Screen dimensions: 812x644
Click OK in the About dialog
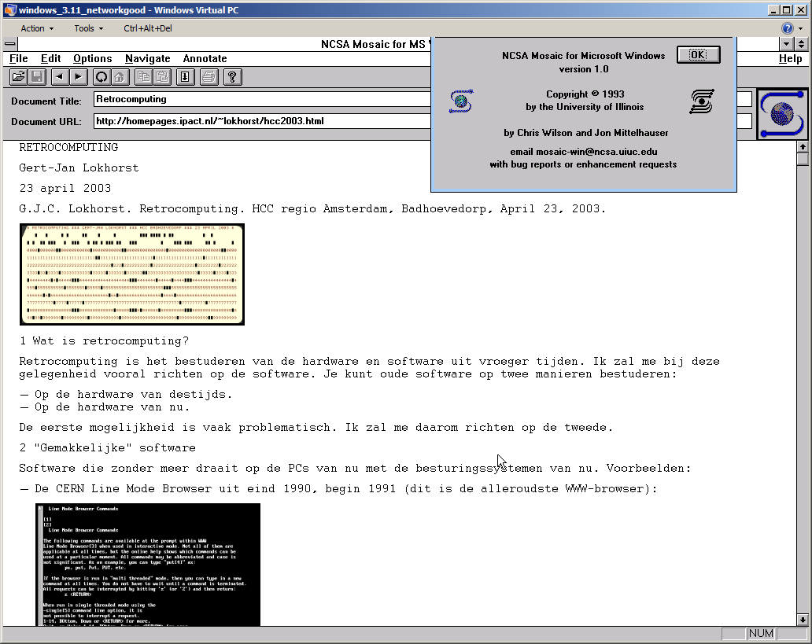point(698,55)
